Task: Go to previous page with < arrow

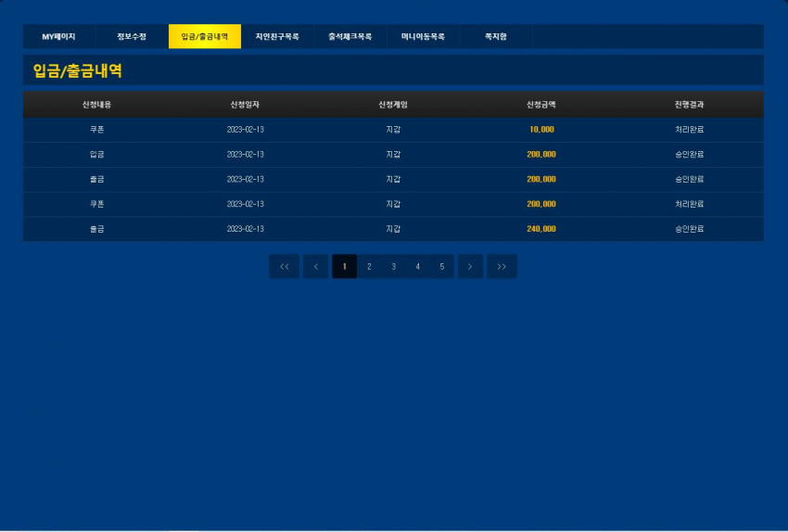Action: [x=315, y=267]
